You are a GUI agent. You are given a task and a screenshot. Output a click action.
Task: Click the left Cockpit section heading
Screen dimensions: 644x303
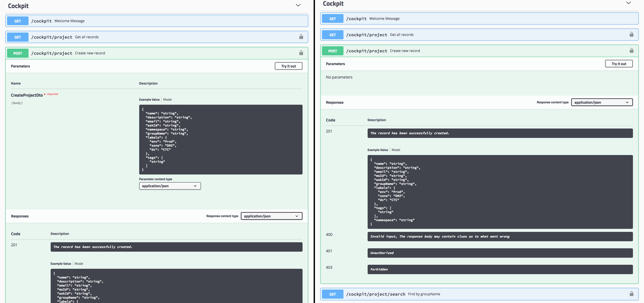18,6
